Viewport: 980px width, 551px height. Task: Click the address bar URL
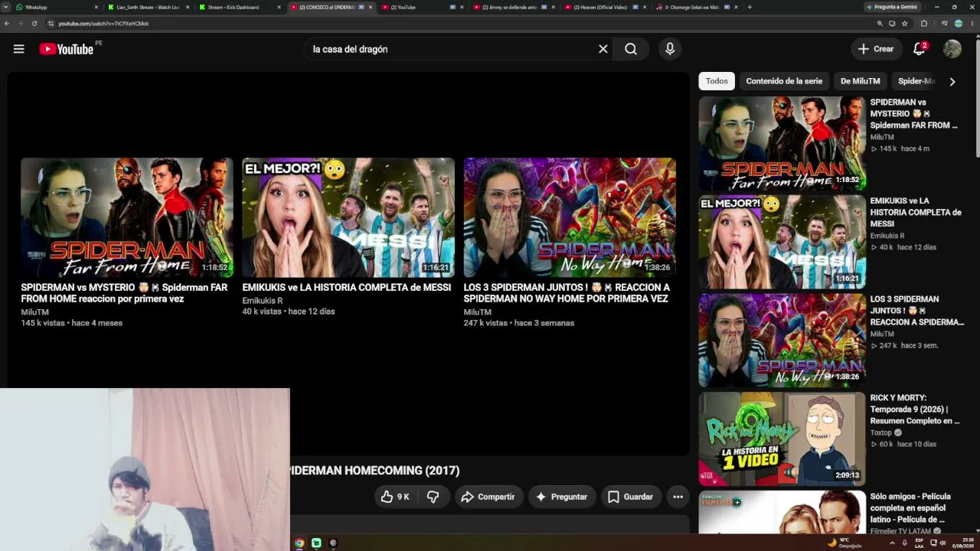[103, 24]
